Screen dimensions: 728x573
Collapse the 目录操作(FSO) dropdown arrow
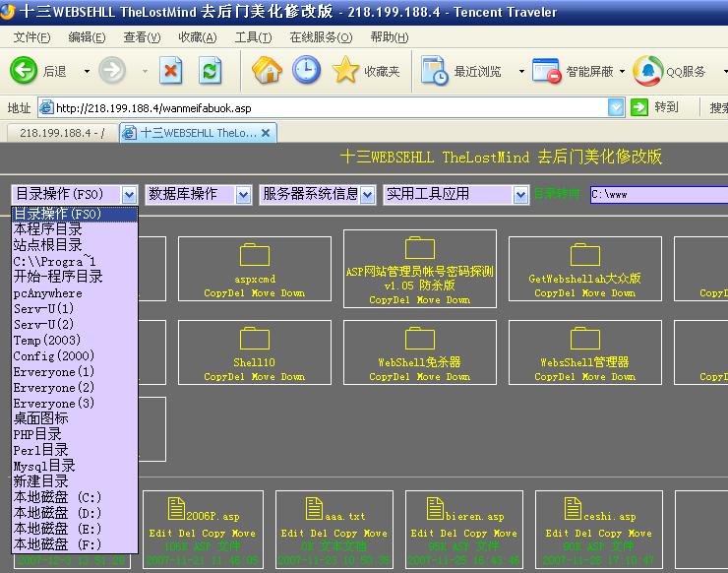tap(129, 195)
